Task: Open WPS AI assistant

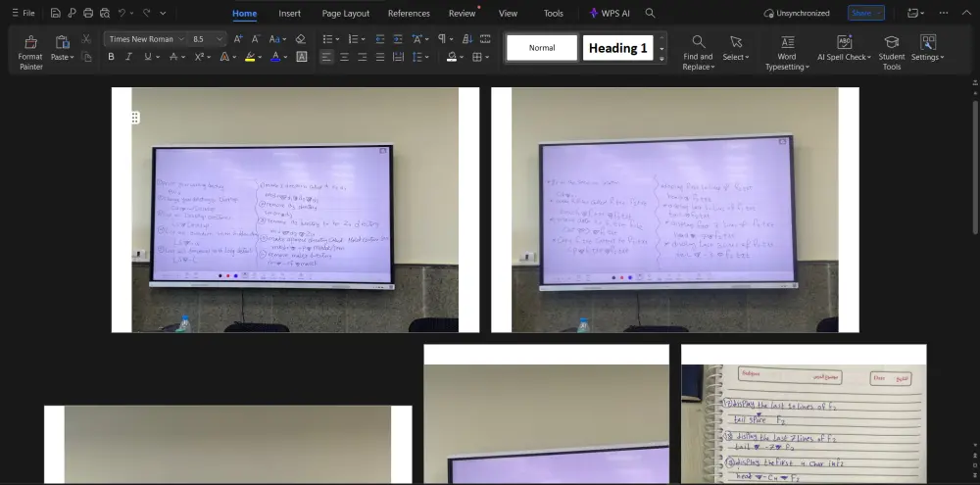Action: point(610,13)
